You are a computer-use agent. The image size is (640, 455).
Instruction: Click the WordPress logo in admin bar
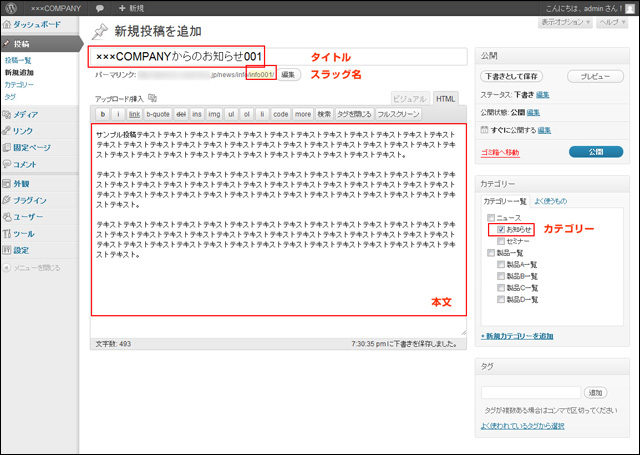click(9, 7)
